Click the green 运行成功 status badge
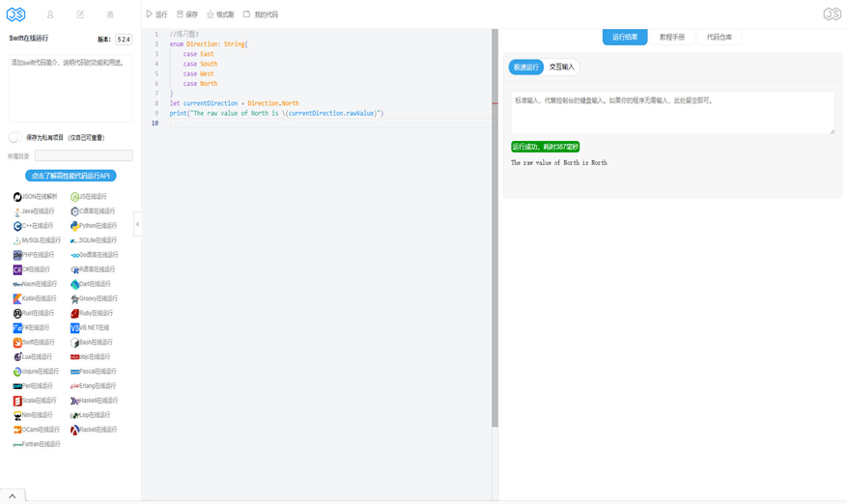 coord(546,147)
